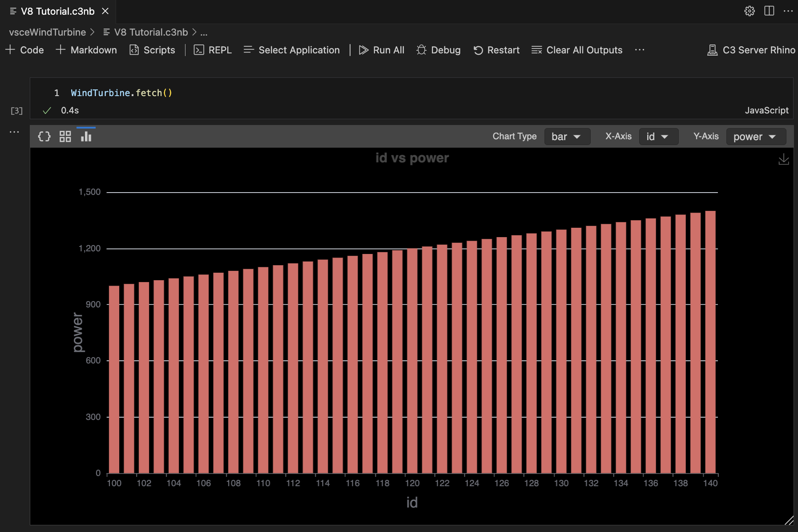Screen dimensions: 798x532
Task: Change the Y-Axis from power
Action: click(755, 137)
